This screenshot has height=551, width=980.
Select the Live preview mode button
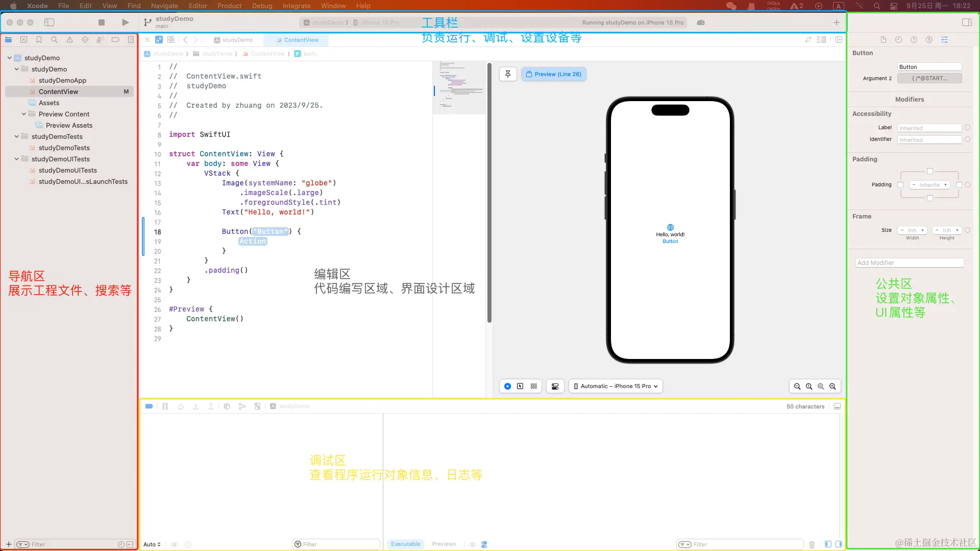tap(507, 387)
